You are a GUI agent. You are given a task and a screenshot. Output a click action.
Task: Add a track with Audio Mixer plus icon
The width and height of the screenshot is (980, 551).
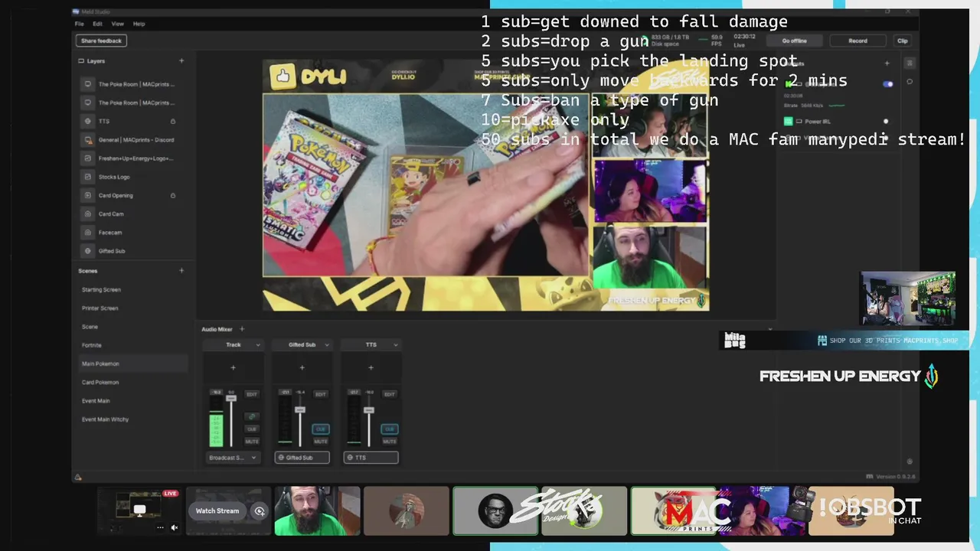242,329
